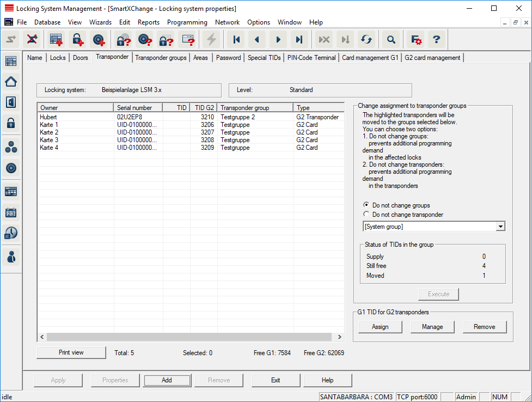
Task: Select 'Do not change transponder' option
Action: (366, 215)
